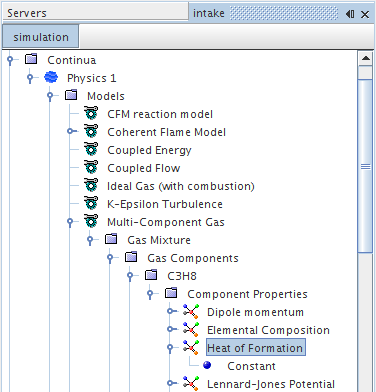The width and height of the screenshot is (376, 392).
Task: Click the Coupled Energy model icon
Action: tap(91, 150)
